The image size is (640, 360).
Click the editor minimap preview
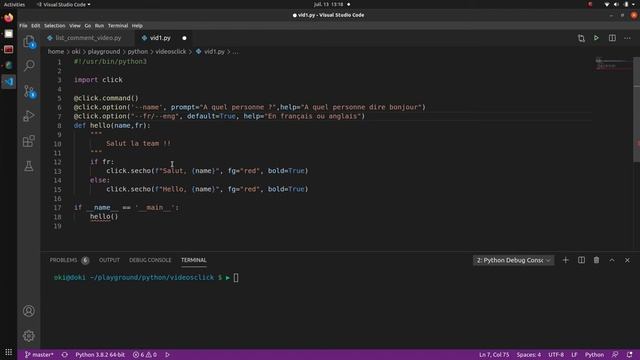[612, 63]
